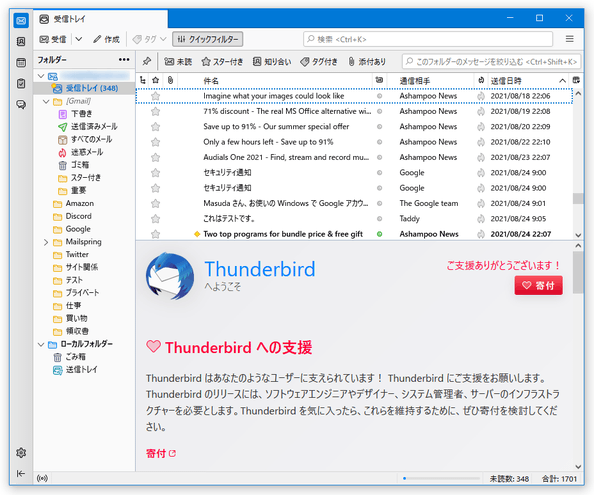Image resolution: width=594 pixels, height=495 pixels.
Task: Open the Tasks space icon
Action: tap(21, 83)
